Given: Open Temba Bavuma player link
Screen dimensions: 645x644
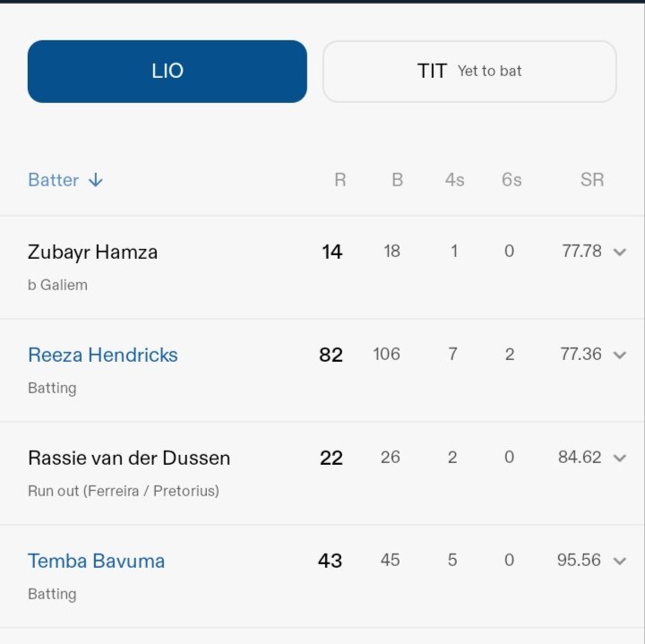Looking at the screenshot, I should tap(97, 561).
